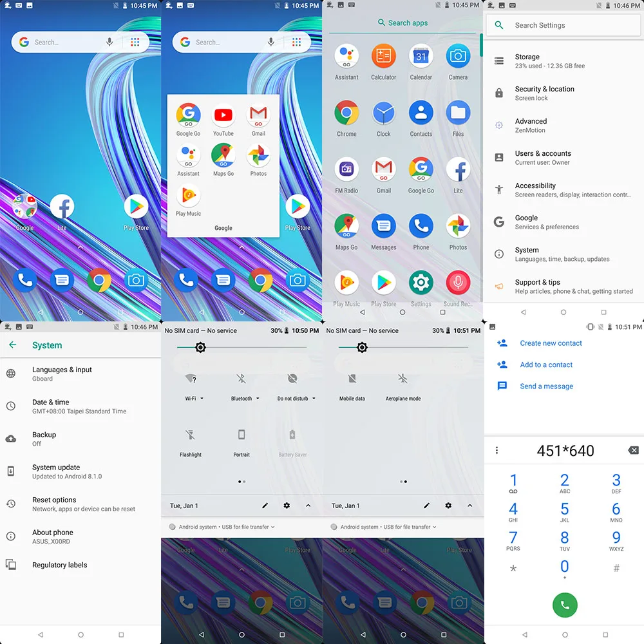Image resolution: width=644 pixels, height=644 pixels.
Task: Adjust brightness slider in the 10:50 PM panel
Action: point(241,348)
